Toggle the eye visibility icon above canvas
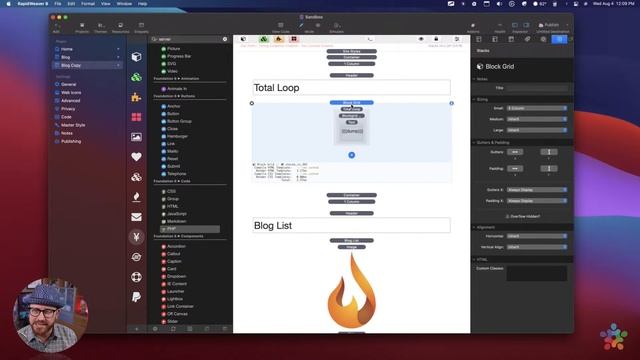Viewport: 640px width, 360px height. point(421,39)
